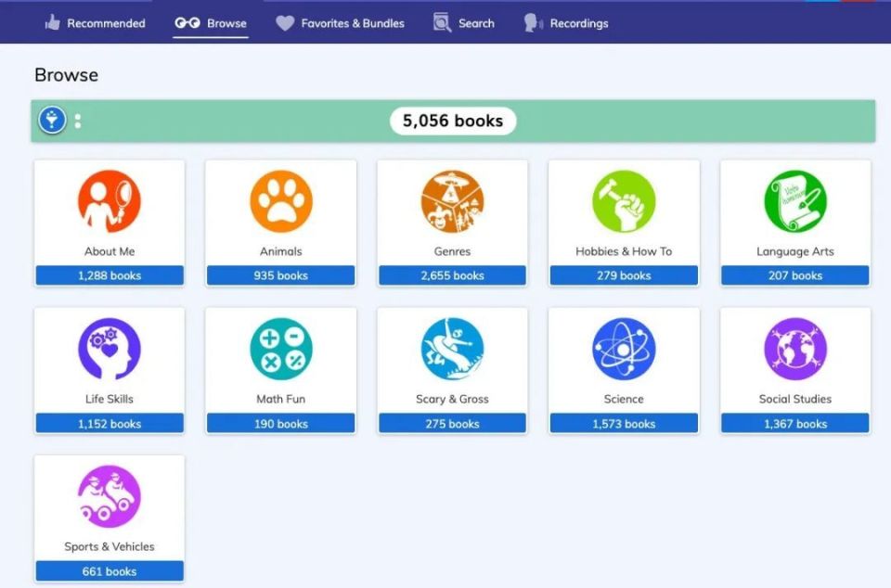Screen dimensions: 891x588
Task: Select the Hobbies & How To hammer icon
Action: tap(624, 201)
